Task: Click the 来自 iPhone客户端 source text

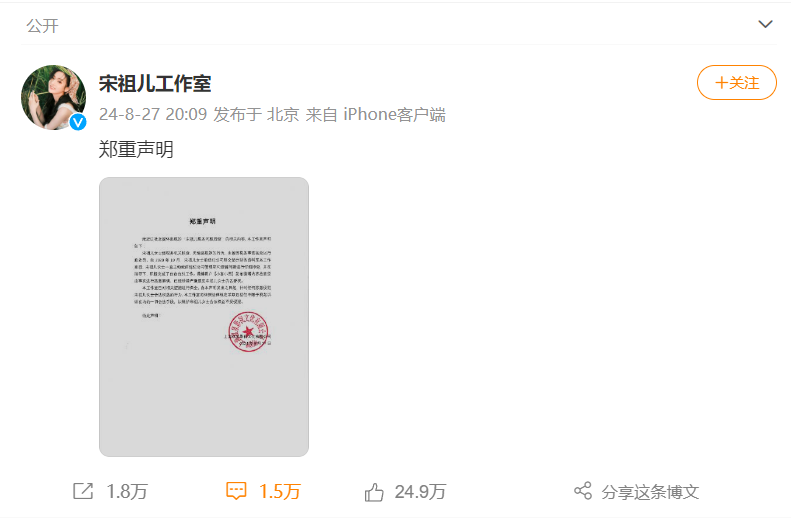Action: 375,114
